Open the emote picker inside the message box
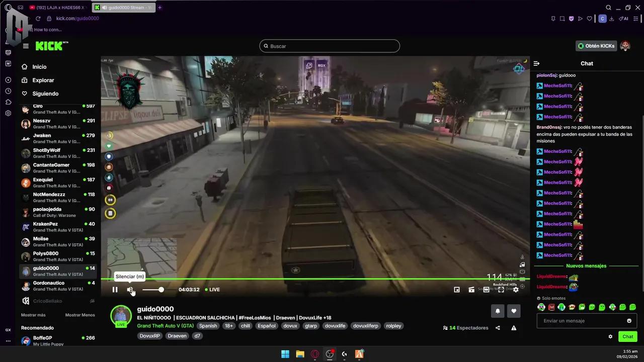The image size is (644, 362). tap(629, 321)
